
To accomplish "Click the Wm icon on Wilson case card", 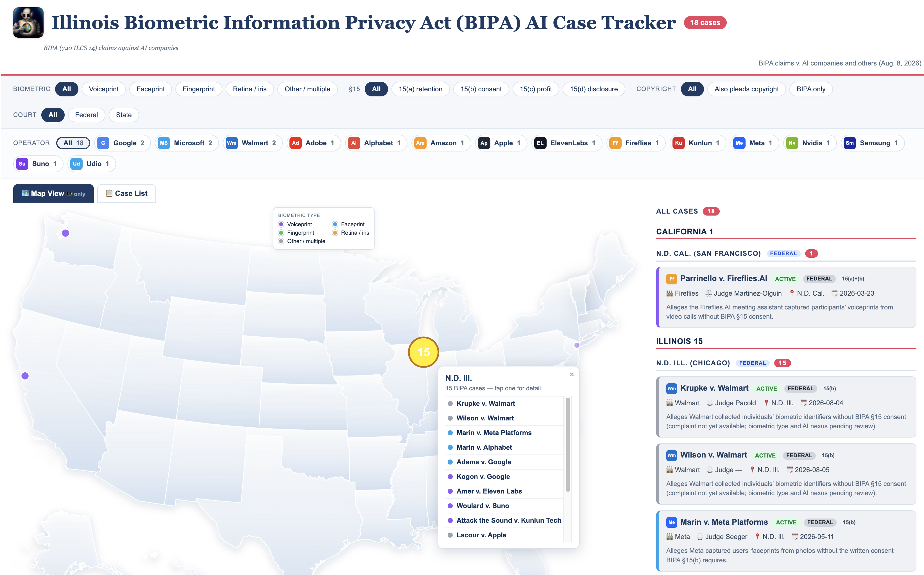I will [672, 455].
